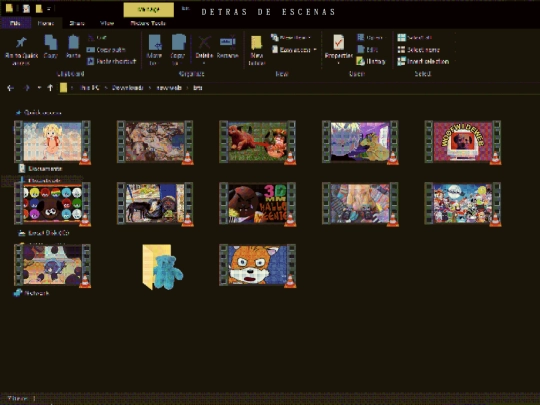Click the Explorer folder icon in the title bar
Screen dimensions: 540x405
click(x=9, y=8)
